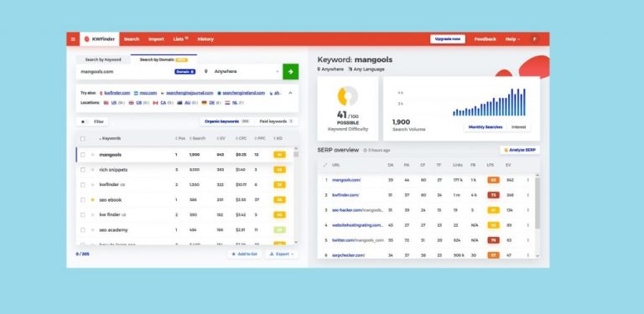Click the yellow KD badge for mangools

[279, 155]
